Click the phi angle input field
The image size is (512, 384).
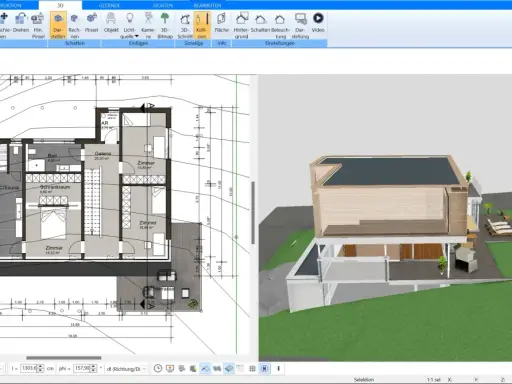coord(82,368)
